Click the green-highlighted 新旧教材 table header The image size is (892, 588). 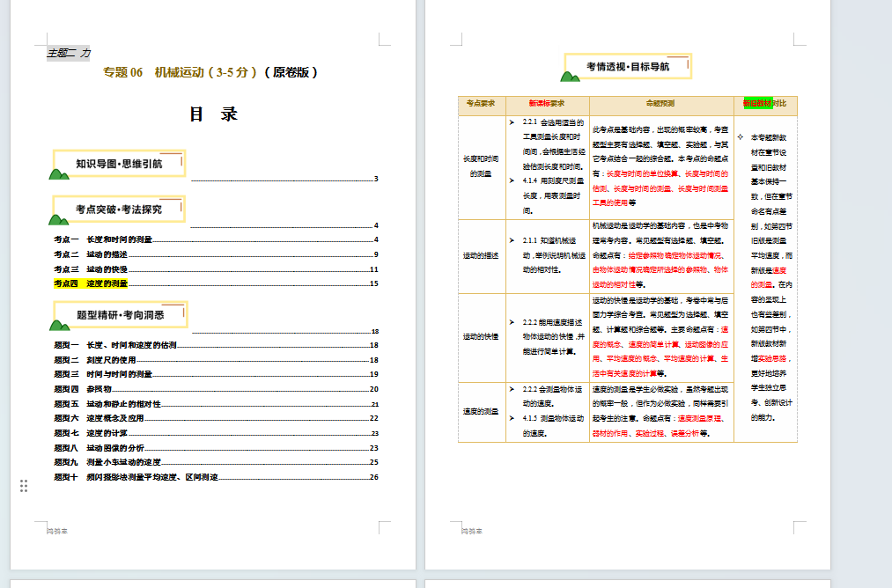click(x=758, y=103)
